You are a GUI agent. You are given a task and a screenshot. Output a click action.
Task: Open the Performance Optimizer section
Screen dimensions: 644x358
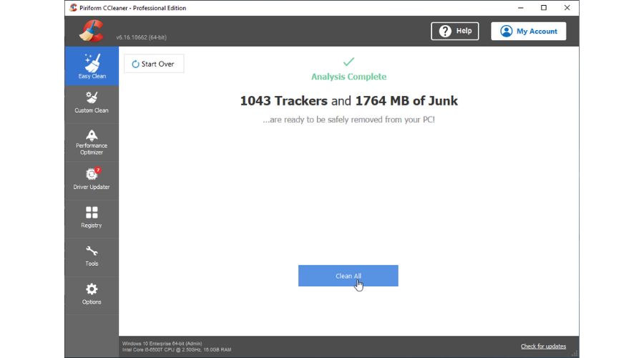pos(92,142)
